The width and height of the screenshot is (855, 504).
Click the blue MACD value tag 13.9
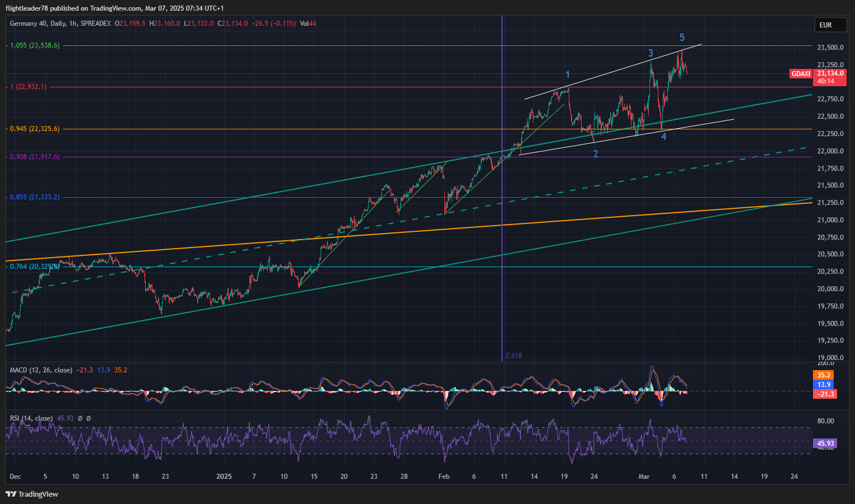(824, 385)
